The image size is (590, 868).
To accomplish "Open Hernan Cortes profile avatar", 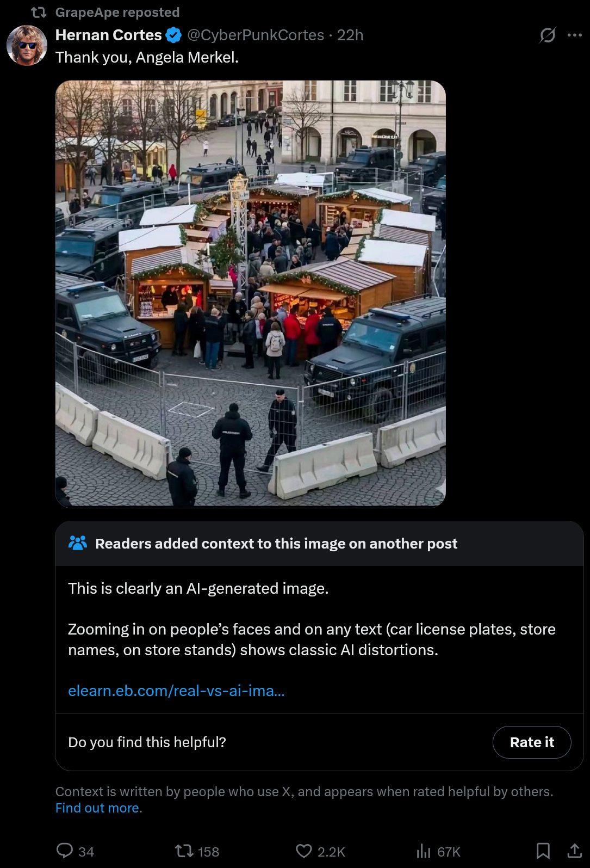I will tap(27, 45).
